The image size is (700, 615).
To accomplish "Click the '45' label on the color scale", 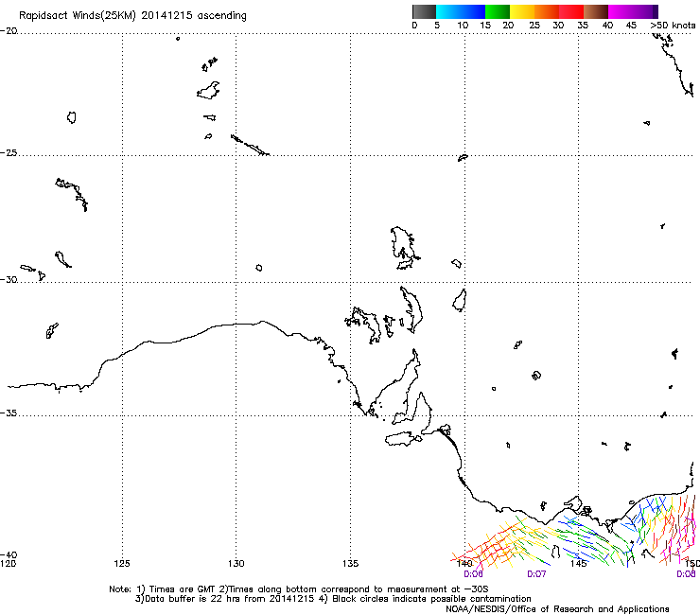I will (x=631, y=26).
